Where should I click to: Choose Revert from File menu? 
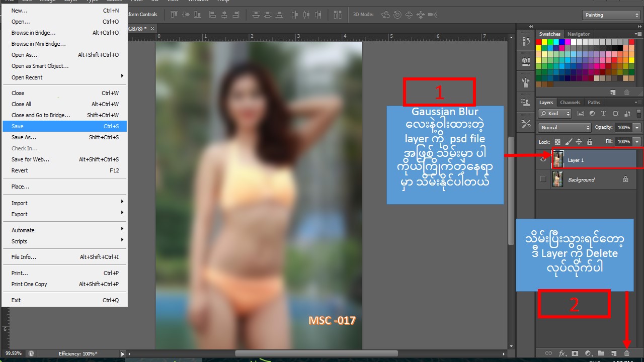click(64, 170)
